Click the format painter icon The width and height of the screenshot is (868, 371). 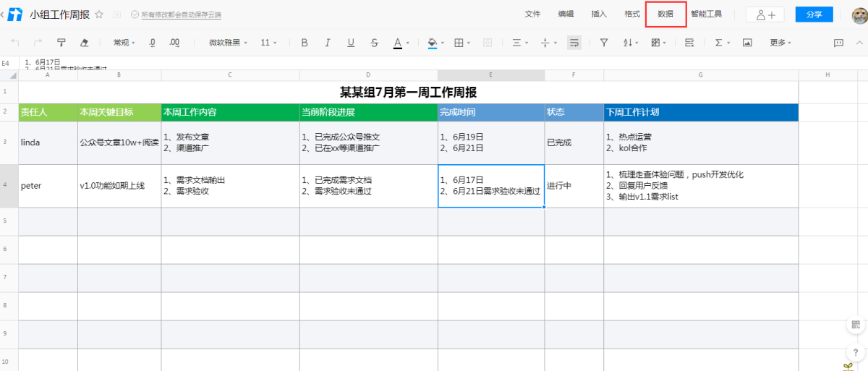(x=61, y=43)
